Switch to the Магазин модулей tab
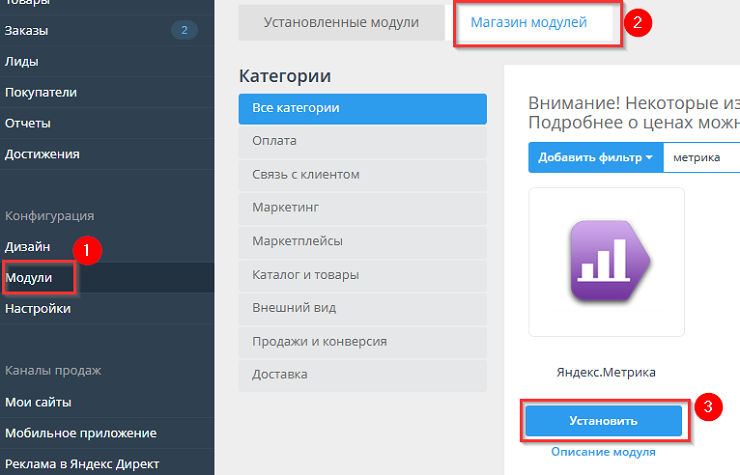 pos(529,21)
